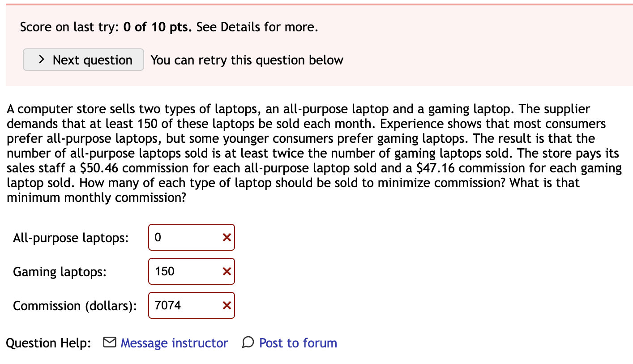Select the incorrect-answer mark on the 7074 entry
This screenshot has width=633, height=364.
226,305
